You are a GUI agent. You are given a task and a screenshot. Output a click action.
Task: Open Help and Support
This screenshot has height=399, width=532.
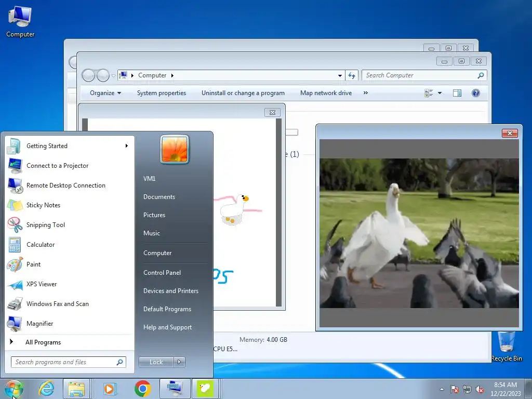click(x=168, y=327)
